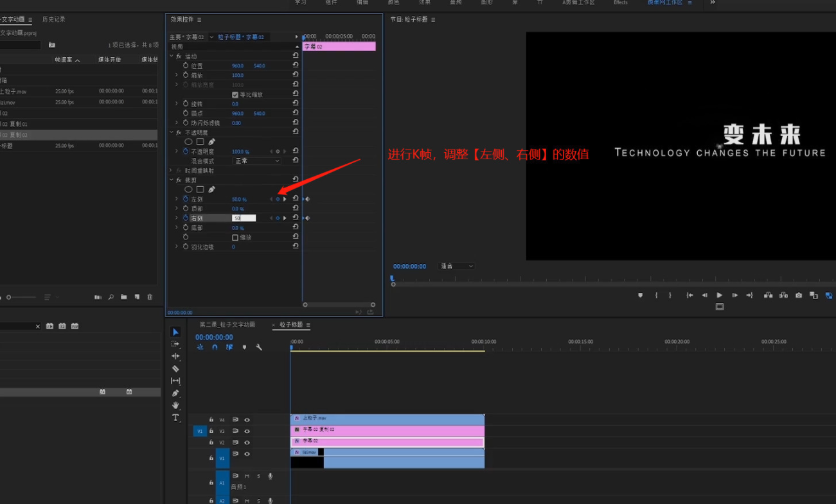
Task: Select the Slip tool
Action: pos(175,381)
